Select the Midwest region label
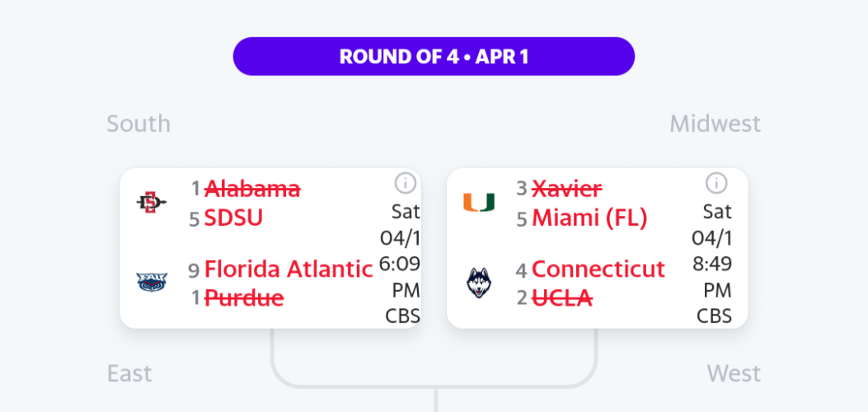Viewport: 868px width, 412px height. click(716, 124)
